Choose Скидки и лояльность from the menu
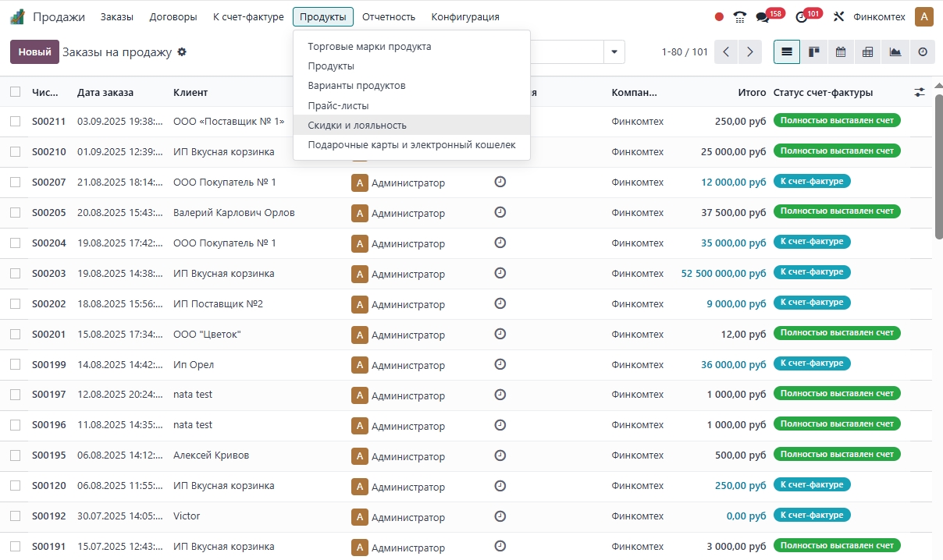Viewport: 943px width, 560px height. (x=357, y=126)
